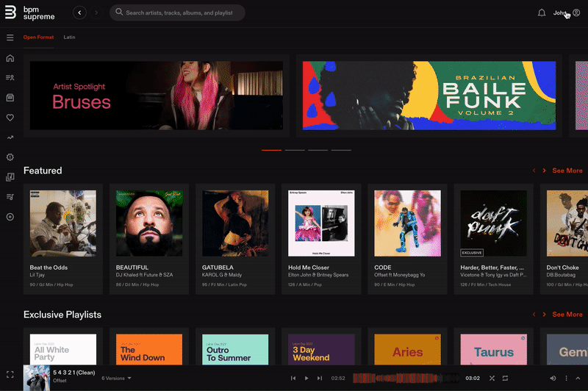Skip to the previous track
The height and width of the screenshot is (391, 588).
(293, 379)
